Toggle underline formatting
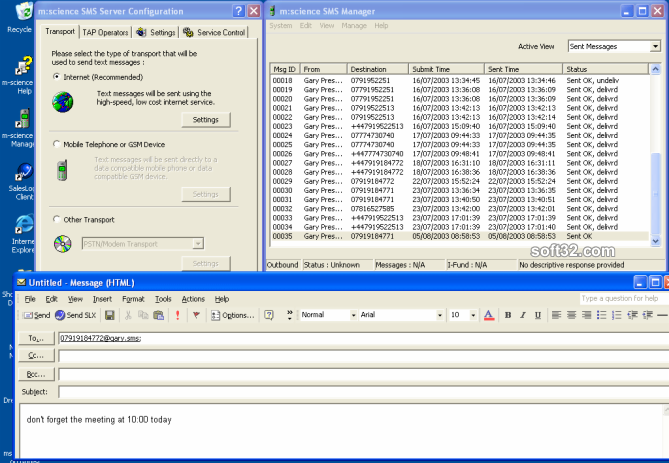 (538, 315)
